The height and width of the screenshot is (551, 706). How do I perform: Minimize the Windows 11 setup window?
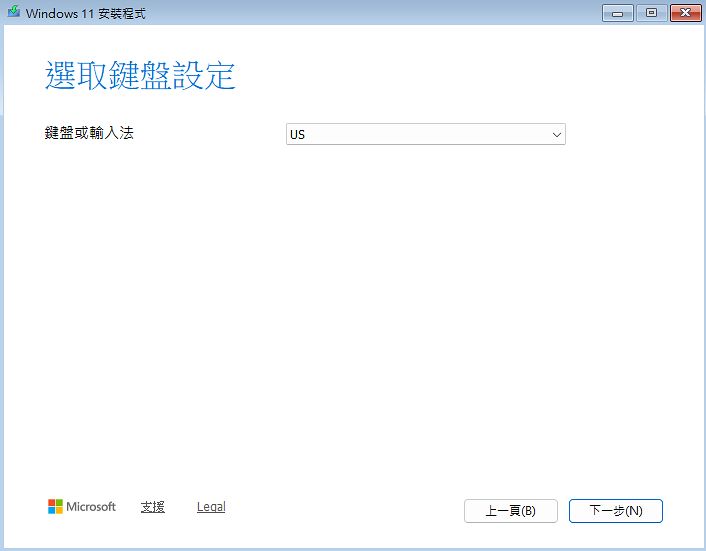click(618, 13)
